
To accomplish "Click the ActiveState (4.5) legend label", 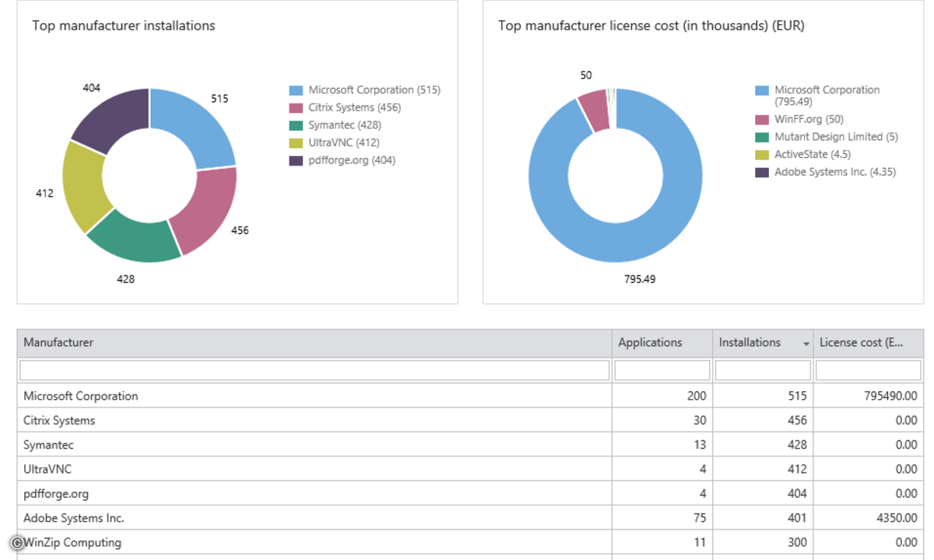I will click(813, 155).
